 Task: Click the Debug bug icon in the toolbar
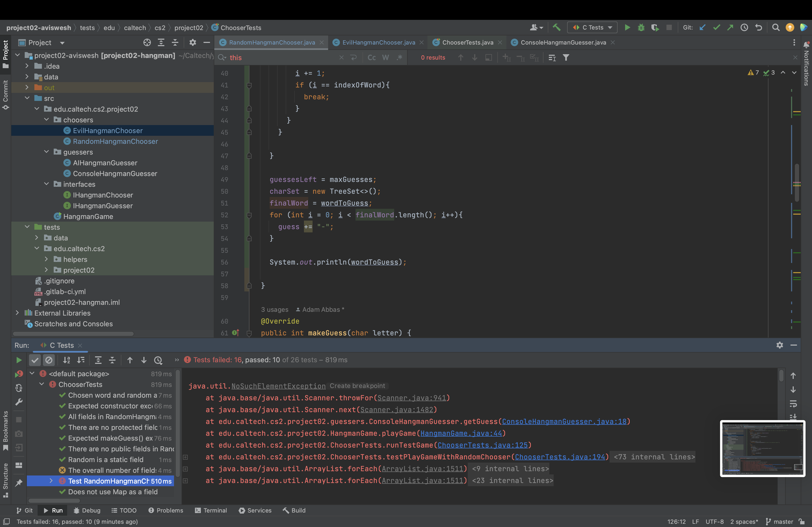[x=641, y=28]
